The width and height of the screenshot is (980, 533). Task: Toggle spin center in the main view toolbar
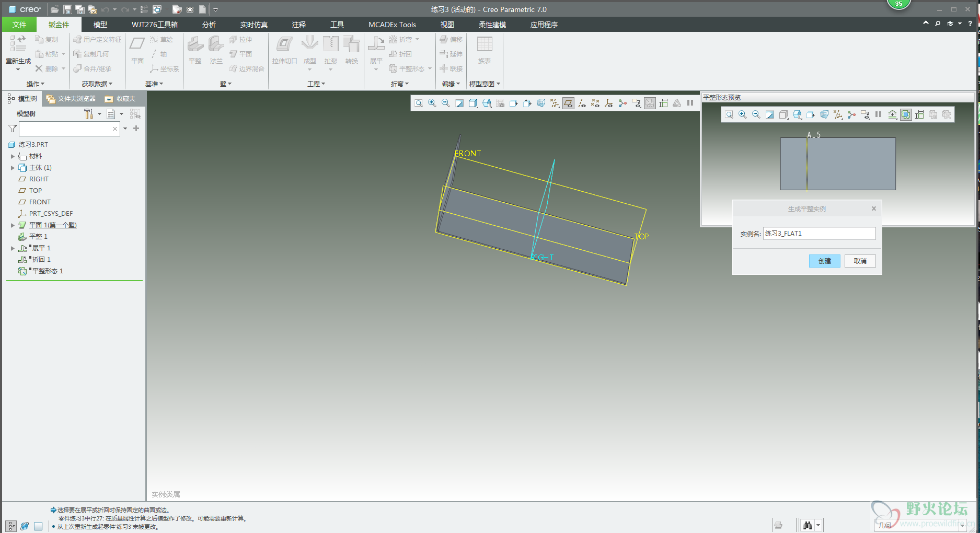[622, 103]
